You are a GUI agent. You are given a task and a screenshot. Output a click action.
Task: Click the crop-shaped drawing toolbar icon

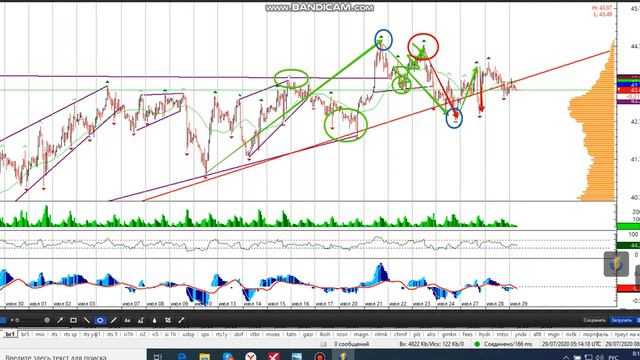(x=168, y=320)
